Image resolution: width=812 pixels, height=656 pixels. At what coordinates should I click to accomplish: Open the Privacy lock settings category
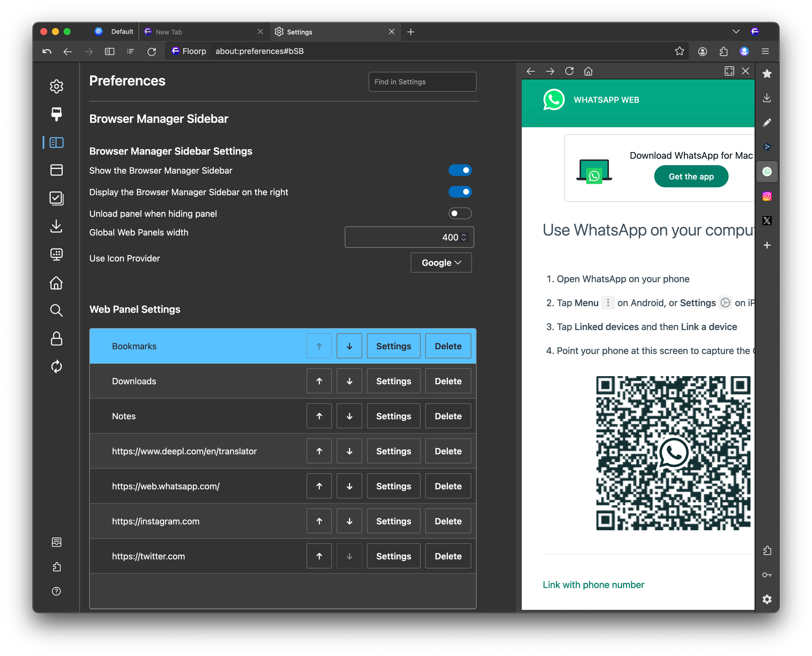pyautogui.click(x=56, y=338)
